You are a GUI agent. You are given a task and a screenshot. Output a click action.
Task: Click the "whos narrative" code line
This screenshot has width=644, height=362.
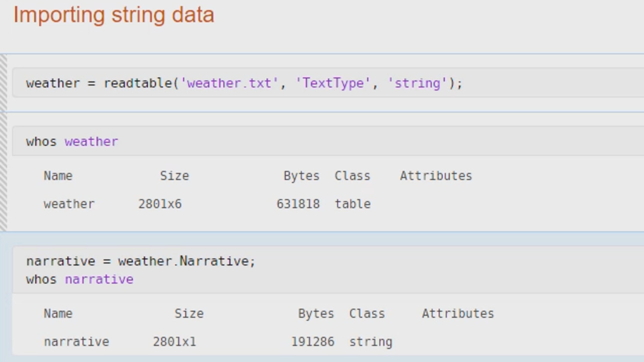click(x=79, y=280)
